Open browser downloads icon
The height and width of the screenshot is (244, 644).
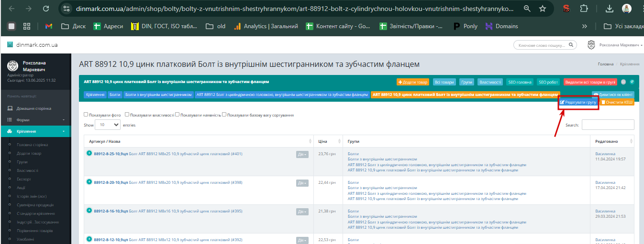(610, 9)
